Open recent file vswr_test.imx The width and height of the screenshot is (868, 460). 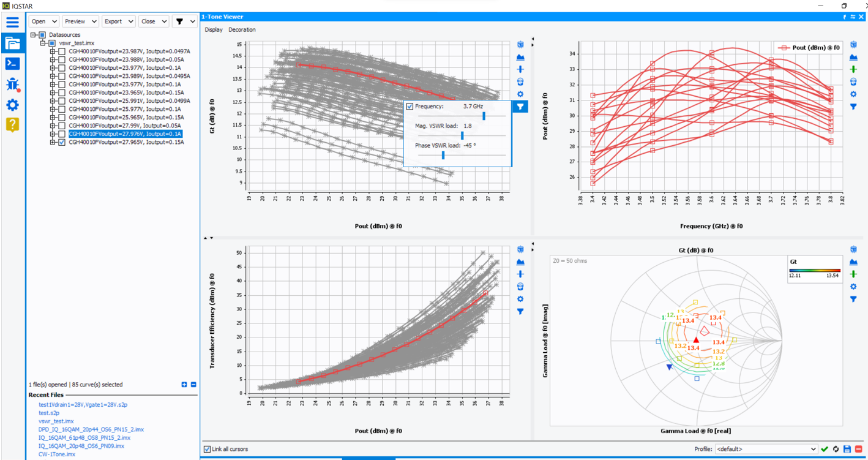coord(56,421)
